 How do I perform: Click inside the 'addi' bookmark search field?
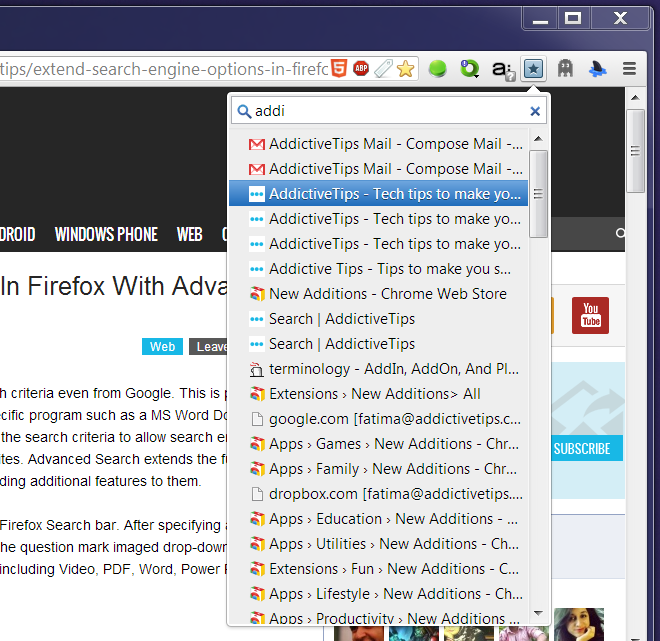[x=389, y=111]
